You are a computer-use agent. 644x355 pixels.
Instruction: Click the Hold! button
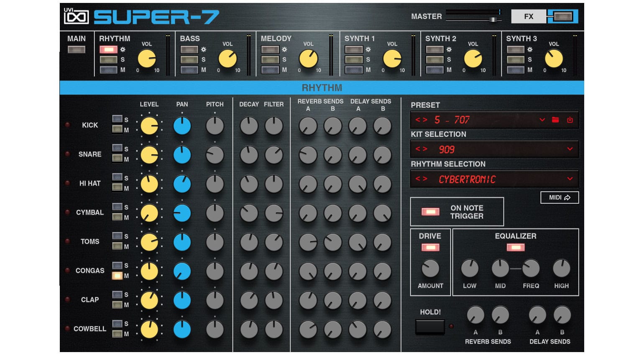pyautogui.click(x=430, y=327)
